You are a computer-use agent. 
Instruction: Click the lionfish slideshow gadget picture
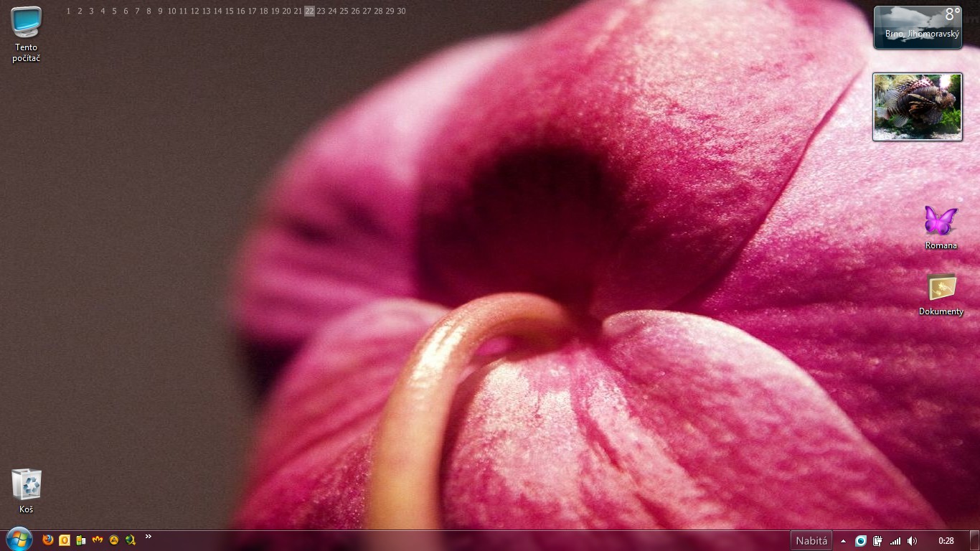[x=918, y=107]
